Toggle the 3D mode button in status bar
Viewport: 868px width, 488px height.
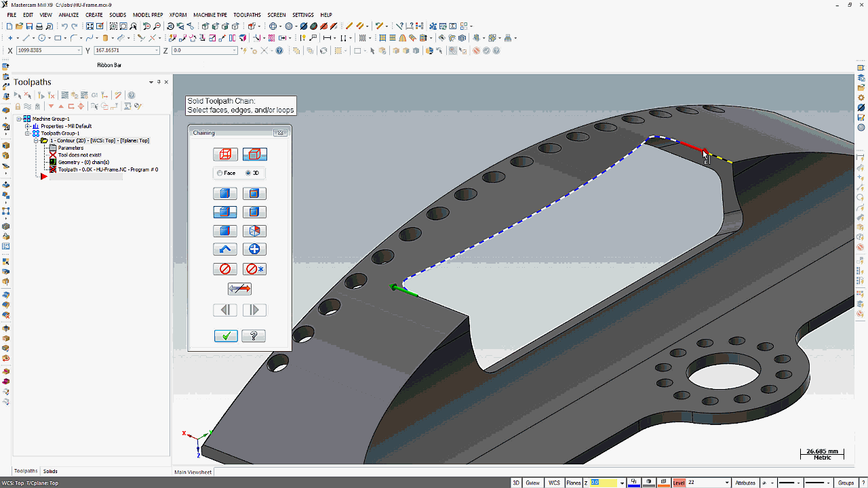click(516, 483)
